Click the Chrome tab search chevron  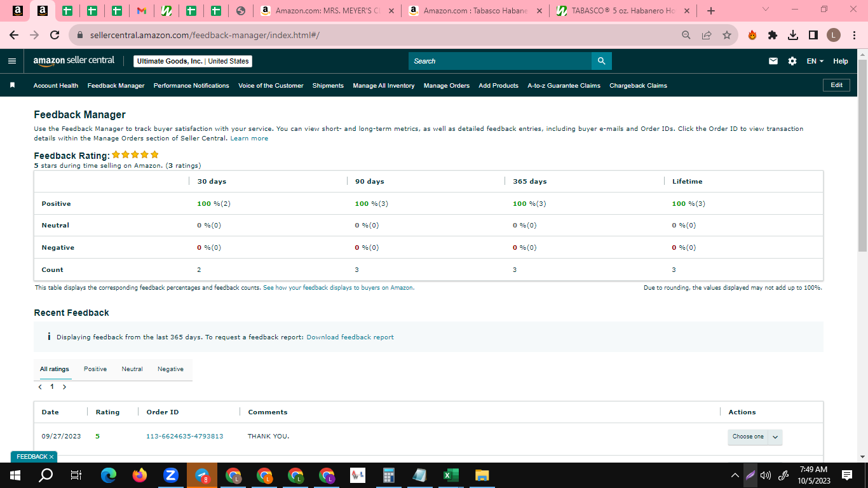pos(765,10)
